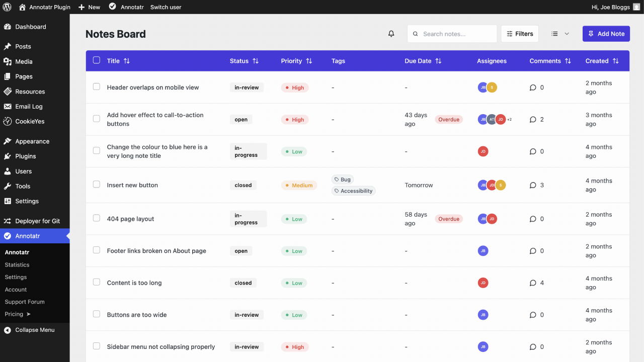Image resolution: width=644 pixels, height=362 pixels.
Task: Click the +2 more assignees badge
Action: coord(509,120)
